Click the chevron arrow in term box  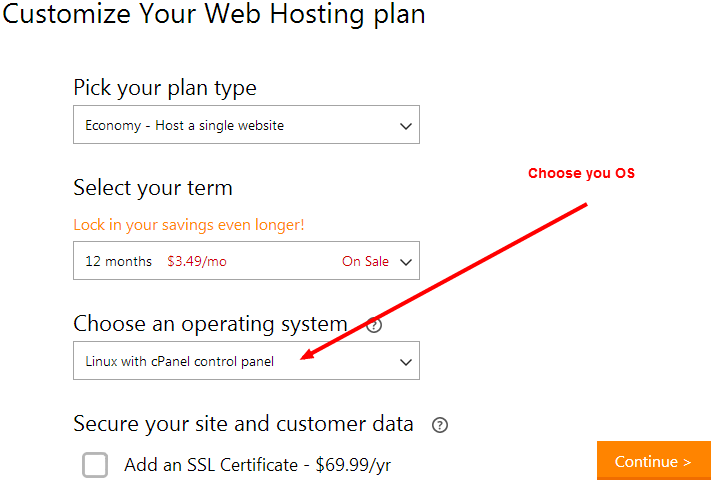(406, 262)
